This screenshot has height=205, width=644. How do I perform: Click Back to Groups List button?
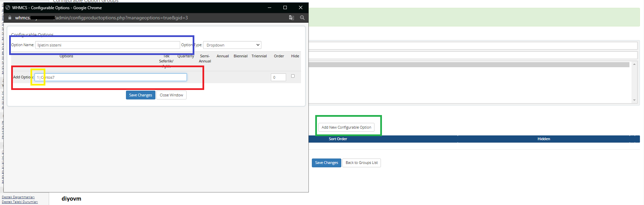362,163
